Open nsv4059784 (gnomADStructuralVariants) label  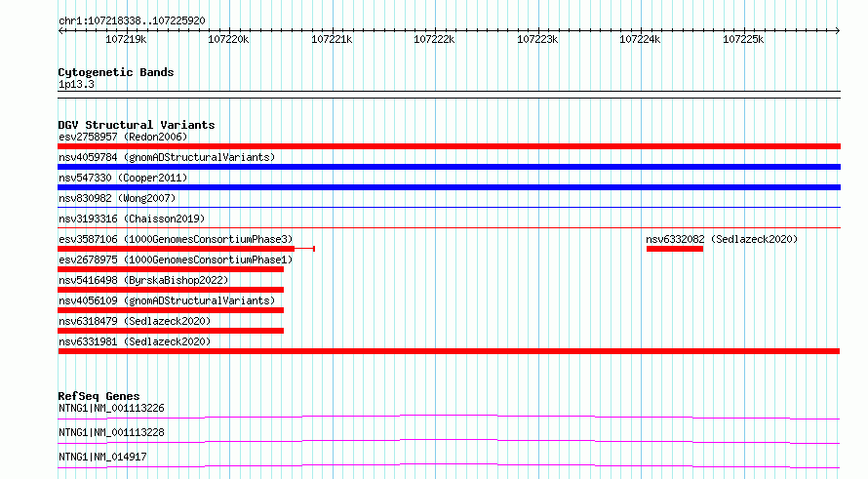(x=167, y=157)
